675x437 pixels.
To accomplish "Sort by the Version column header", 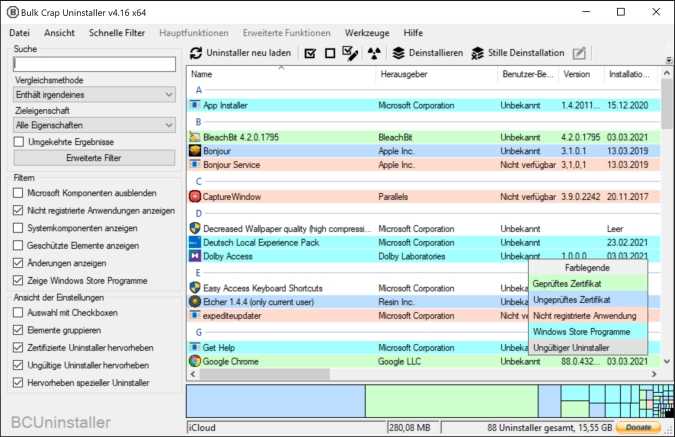I will click(582, 74).
